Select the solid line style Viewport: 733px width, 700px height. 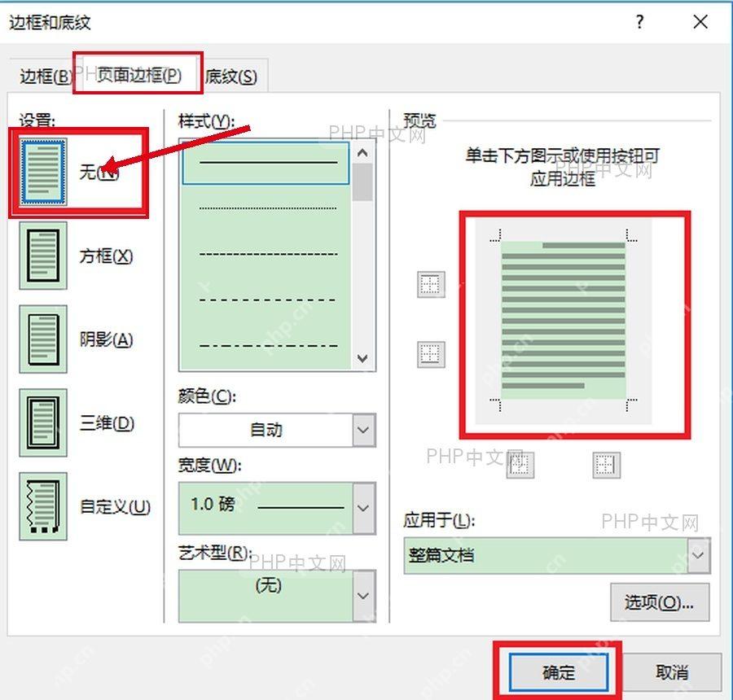266,163
